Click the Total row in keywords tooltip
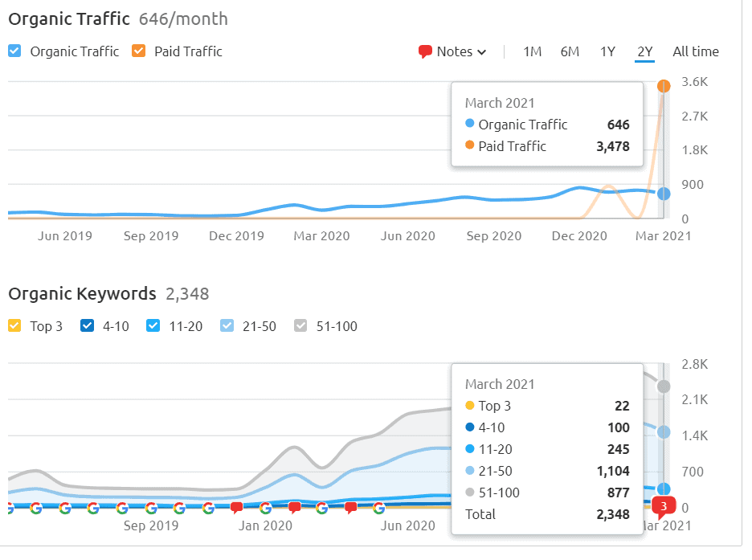The height and width of the screenshot is (560, 752). coord(547,514)
